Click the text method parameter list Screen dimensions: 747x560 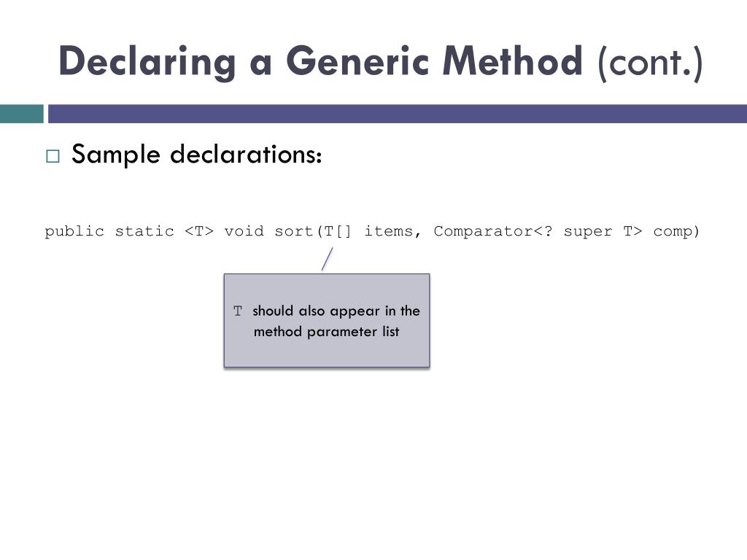[326, 332]
